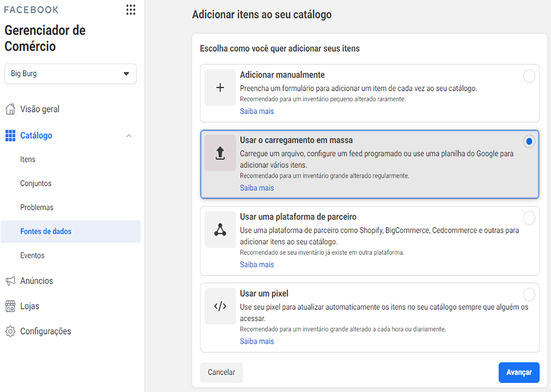The width and height of the screenshot is (551, 392).
Task: Click the upload arrow icon for bulk upload
Action: pyautogui.click(x=220, y=153)
